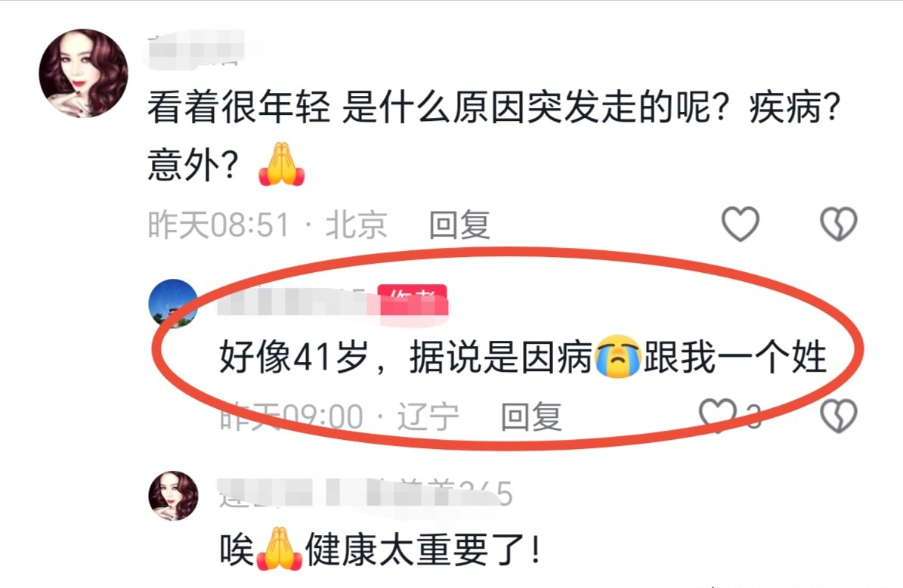Like the author's reply from 辽宁

point(718,415)
